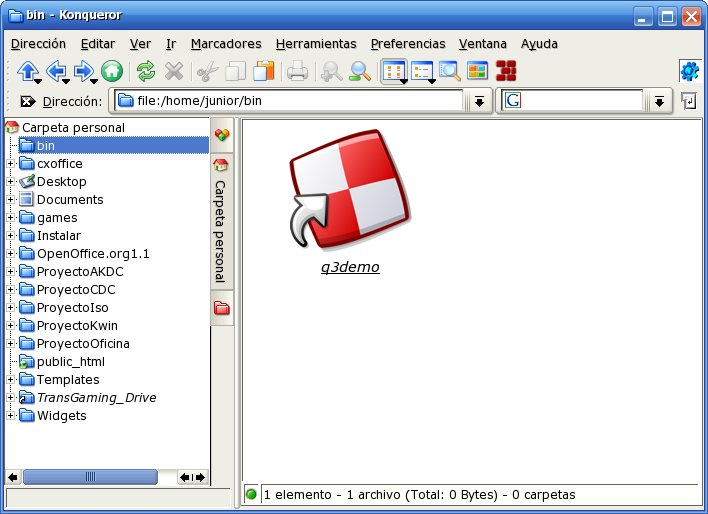The height and width of the screenshot is (514, 708).
Task: Select ProyectoCDC in the tree
Action: tap(76, 290)
